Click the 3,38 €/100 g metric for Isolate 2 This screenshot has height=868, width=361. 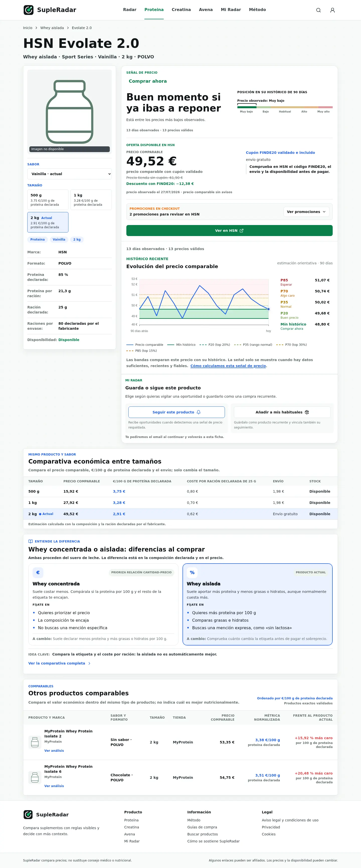[267, 740]
